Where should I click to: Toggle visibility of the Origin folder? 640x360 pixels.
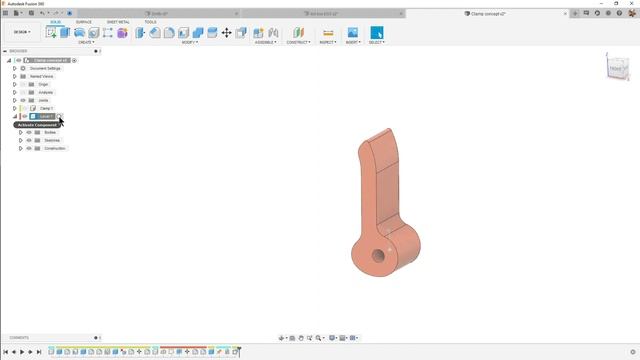pos(23,84)
